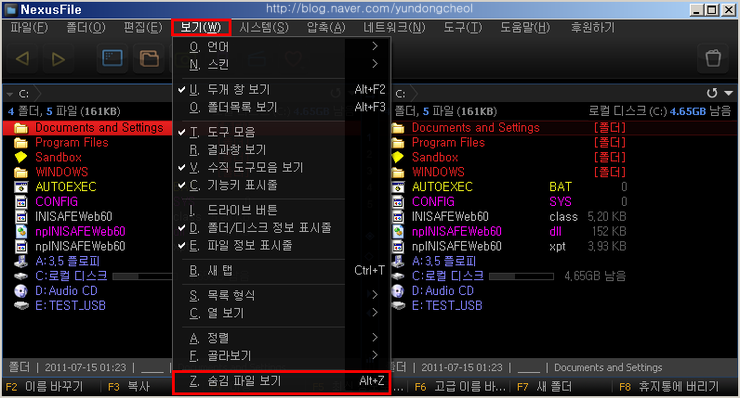Toggle 파일 정보 표시줄 option
Image resolution: width=740 pixels, height=398 pixels.
coord(283,246)
